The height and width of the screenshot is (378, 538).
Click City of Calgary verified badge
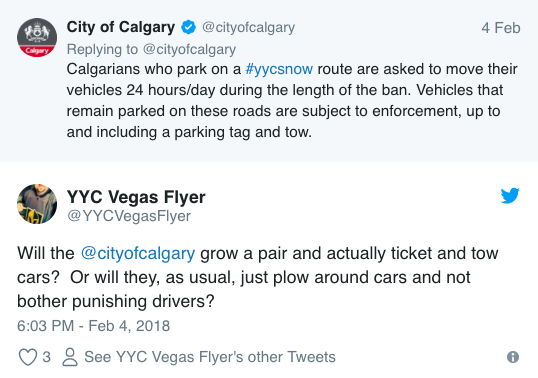[x=188, y=27]
